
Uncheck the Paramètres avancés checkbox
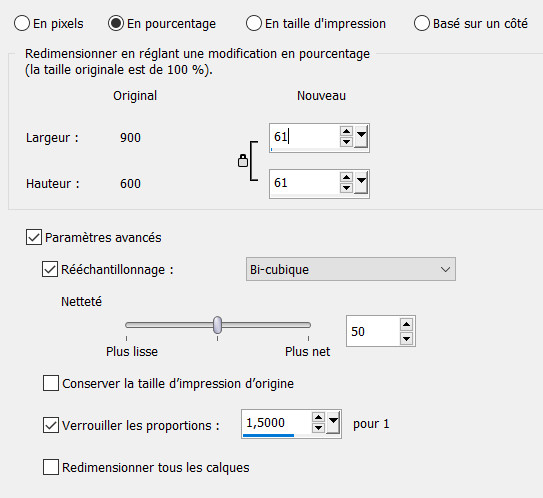click(34, 237)
